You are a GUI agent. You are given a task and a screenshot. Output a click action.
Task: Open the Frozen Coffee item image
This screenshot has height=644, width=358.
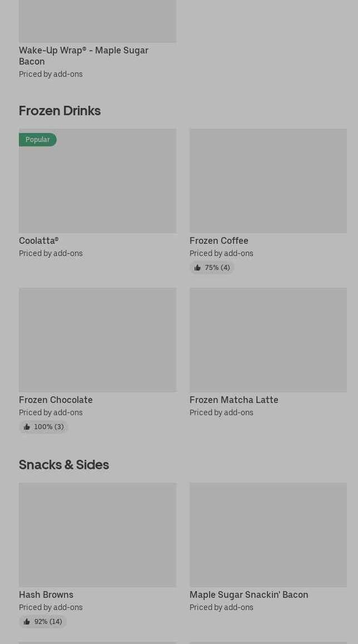pyautogui.click(x=268, y=181)
